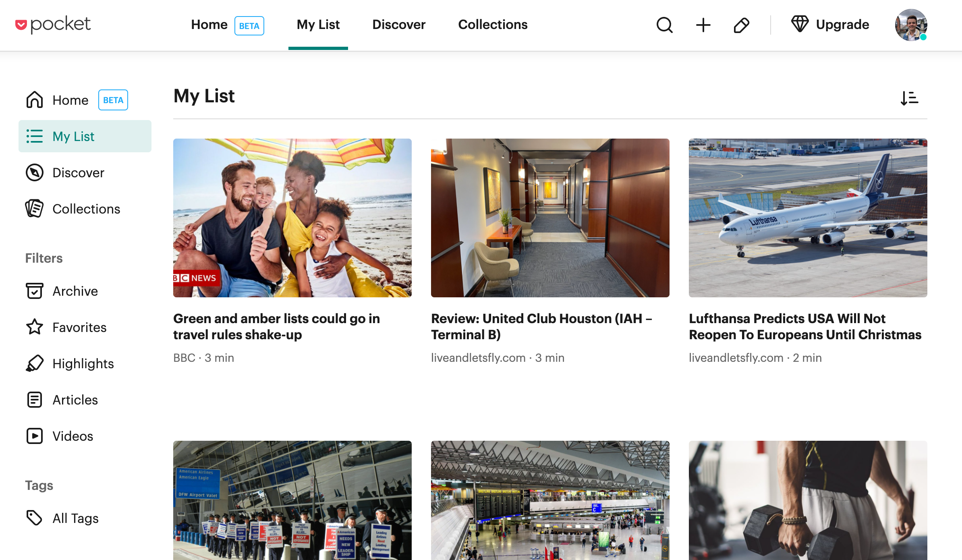Viewport: 962px width, 560px height.
Task: Open the Green and amber lists article title
Action: (x=276, y=326)
